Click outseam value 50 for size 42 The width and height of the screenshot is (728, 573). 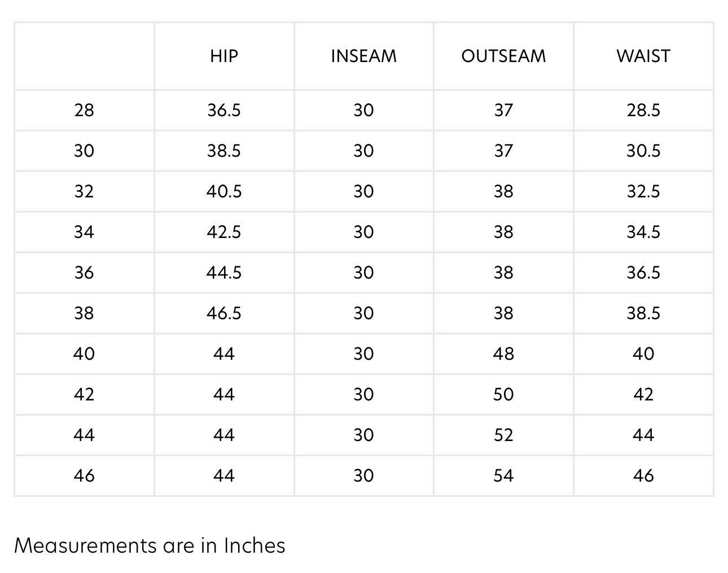pos(503,394)
